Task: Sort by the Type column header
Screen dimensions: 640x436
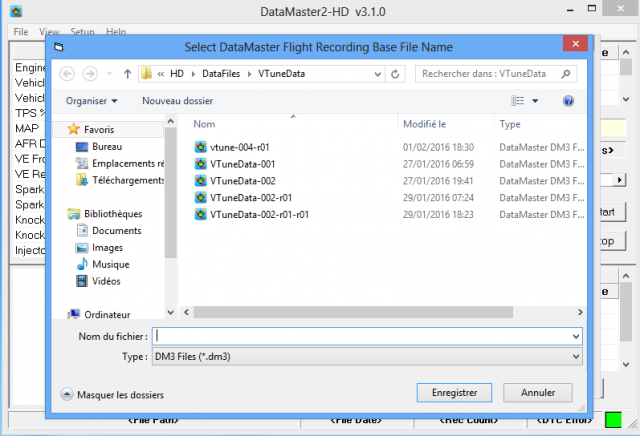Action: point(510,124)
